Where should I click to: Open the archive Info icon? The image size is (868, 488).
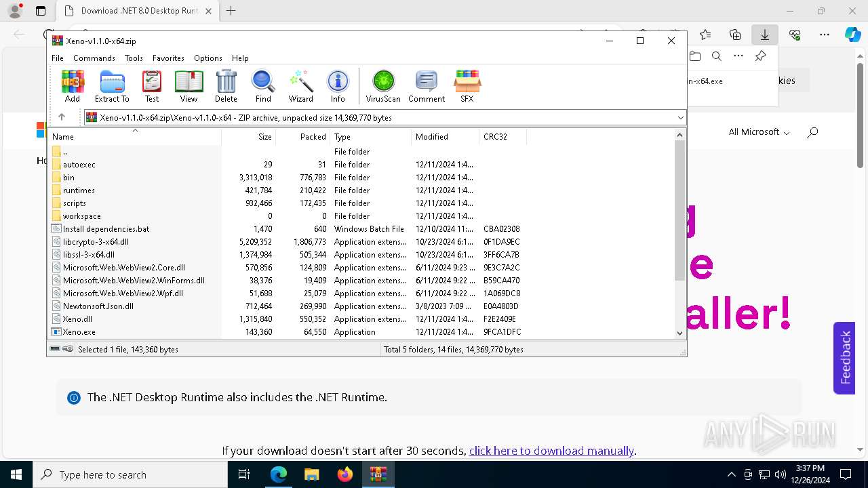338,86
